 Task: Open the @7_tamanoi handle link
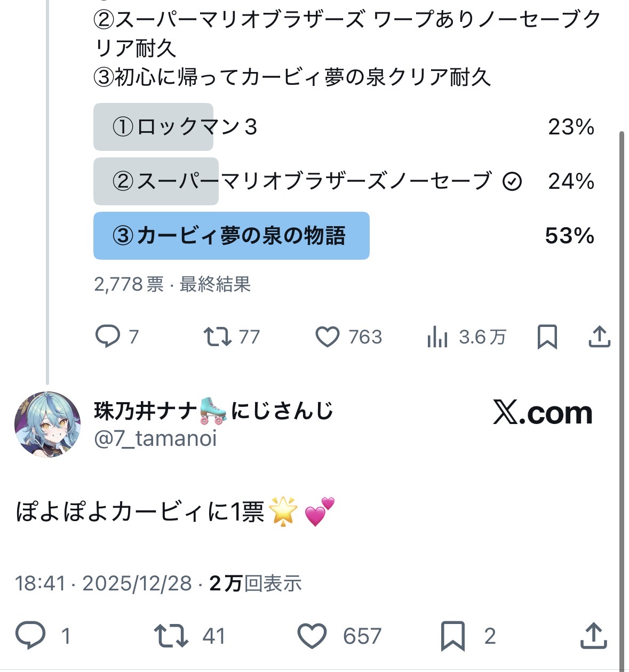pyautogui.click(x=155, y=438)
